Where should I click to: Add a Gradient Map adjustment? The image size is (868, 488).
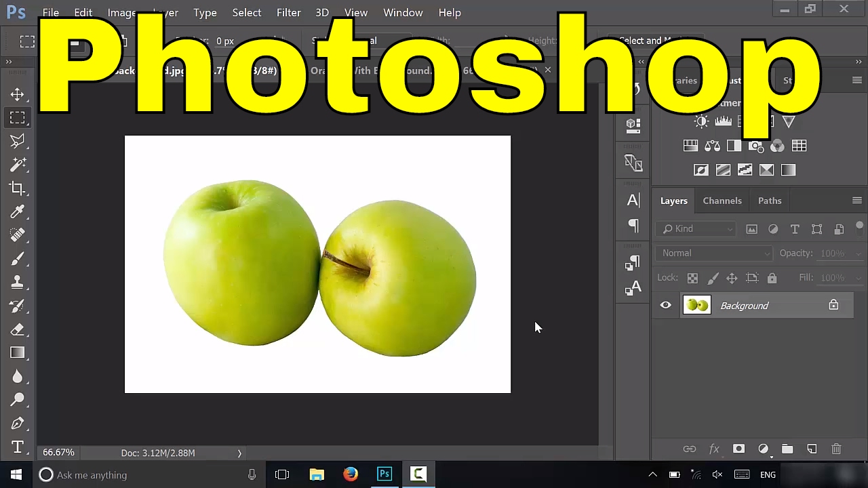pos(788,170)
